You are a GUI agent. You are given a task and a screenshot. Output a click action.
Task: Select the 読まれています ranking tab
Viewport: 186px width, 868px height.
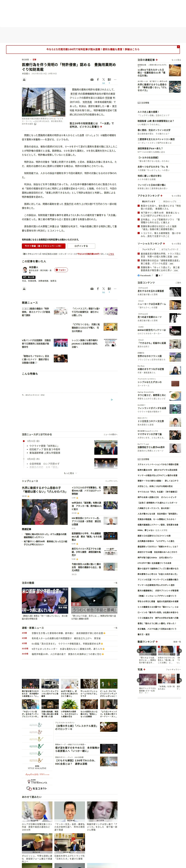click(x=148, y=202)
